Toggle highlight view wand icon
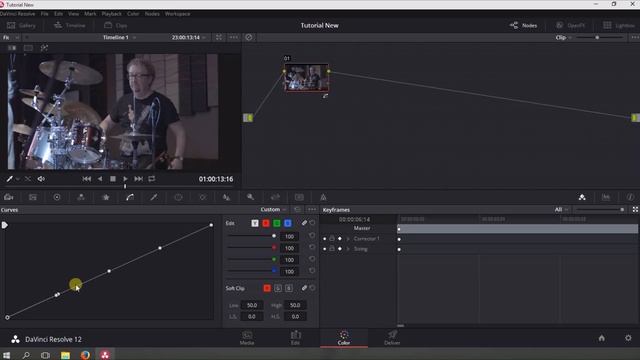This screenshot has height=360, width=640. pyautogui.click(x=44, y=48)
